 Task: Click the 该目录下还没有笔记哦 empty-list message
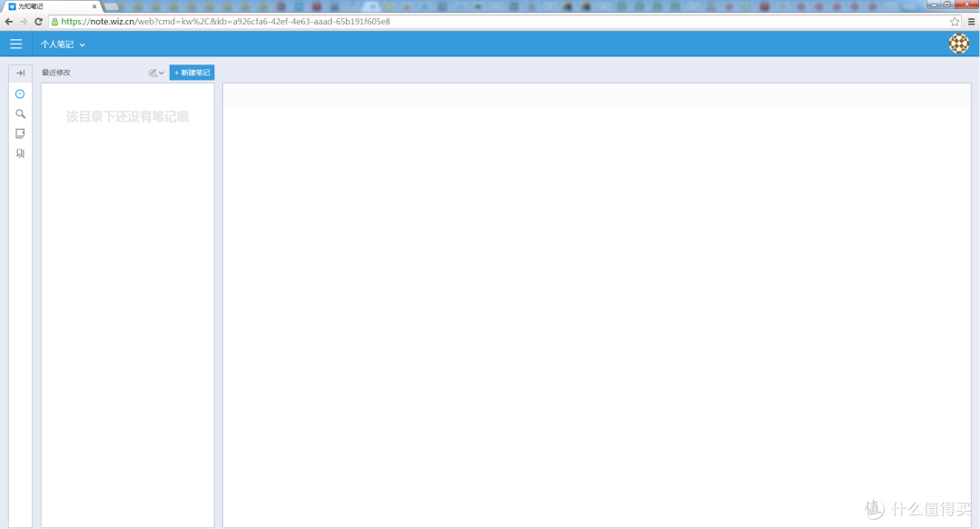[128, 117]
